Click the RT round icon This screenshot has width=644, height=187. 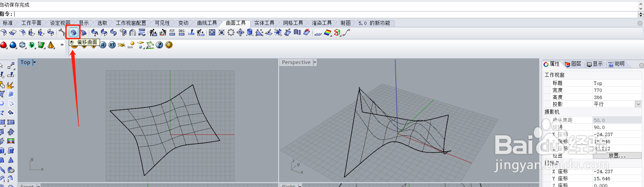tap(112, 45)
